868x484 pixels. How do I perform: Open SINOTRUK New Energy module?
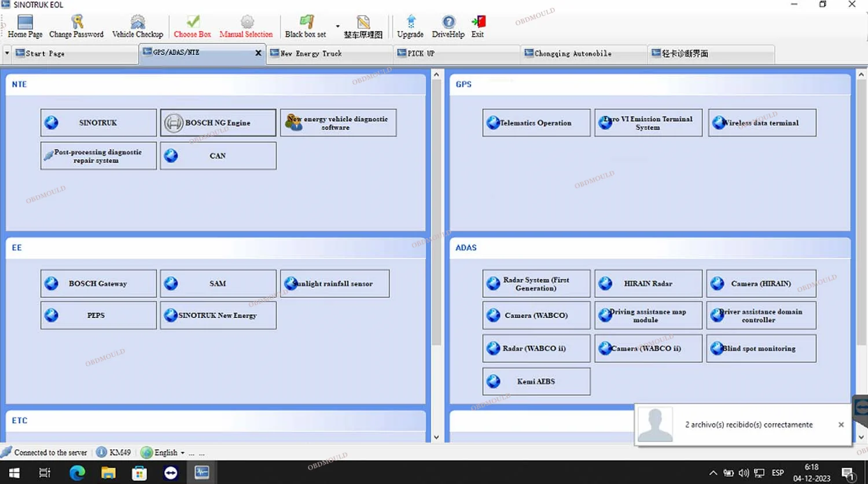point(218,315)
